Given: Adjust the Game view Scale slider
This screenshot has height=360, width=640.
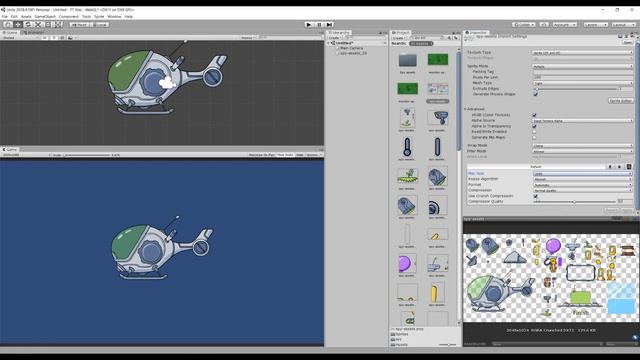Looking at the screenshot, I should (87, 155).
